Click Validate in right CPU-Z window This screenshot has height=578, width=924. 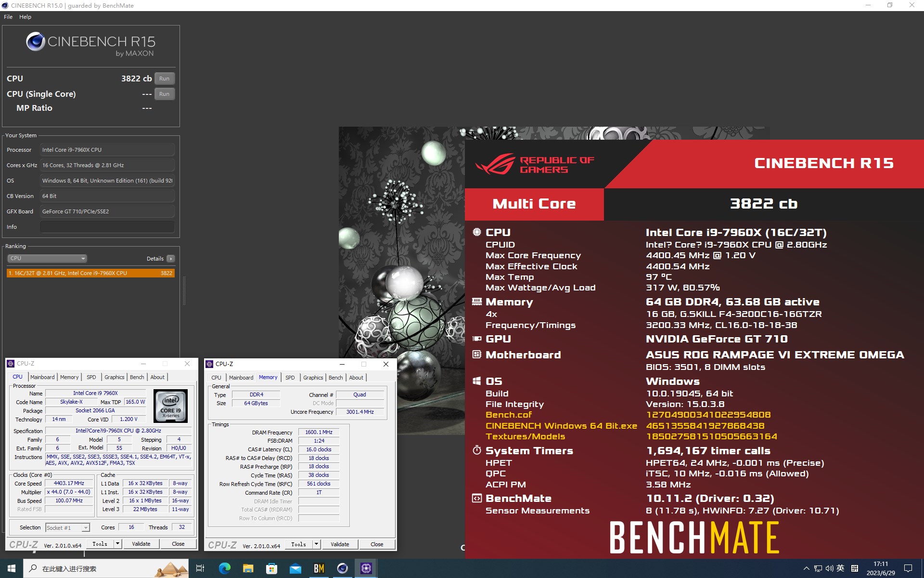340,544
